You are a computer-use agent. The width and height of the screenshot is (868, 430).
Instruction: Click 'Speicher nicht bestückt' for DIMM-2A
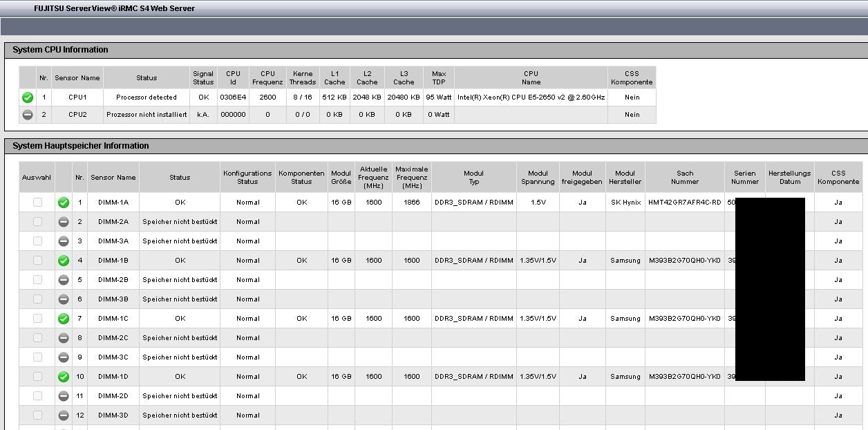[180, 222]
